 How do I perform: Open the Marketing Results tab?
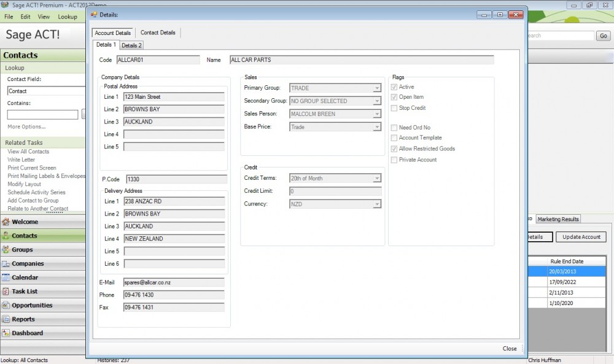(558, 219)
